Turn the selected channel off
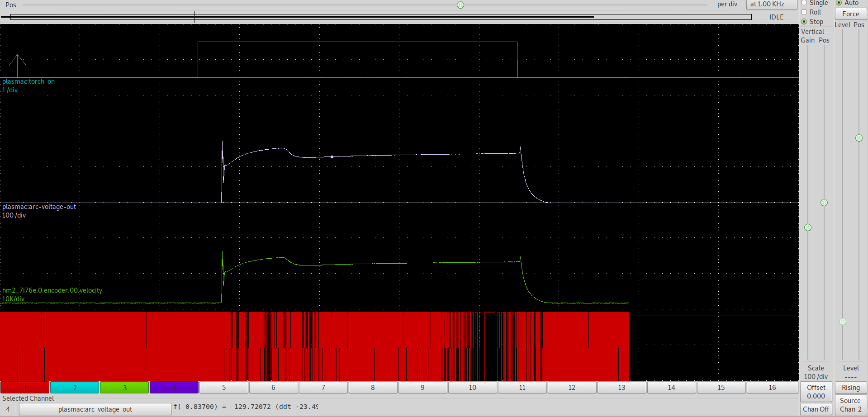The image size is (868, 417). tap(816, 409)
